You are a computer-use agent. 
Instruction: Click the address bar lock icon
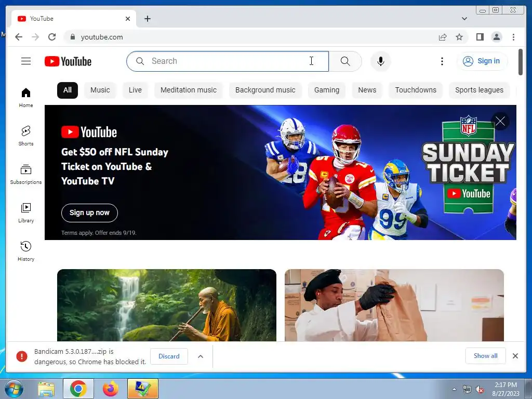[x=72, y=37]
